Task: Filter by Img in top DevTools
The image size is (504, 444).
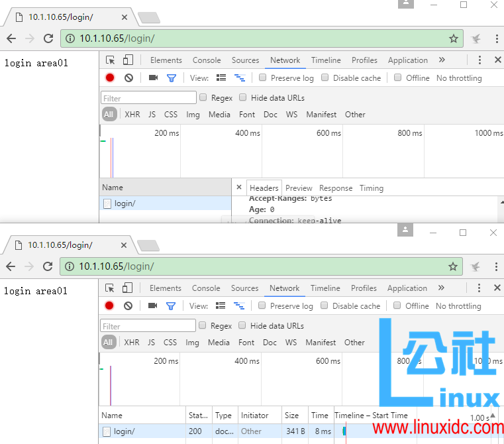Action: [193, 115]
